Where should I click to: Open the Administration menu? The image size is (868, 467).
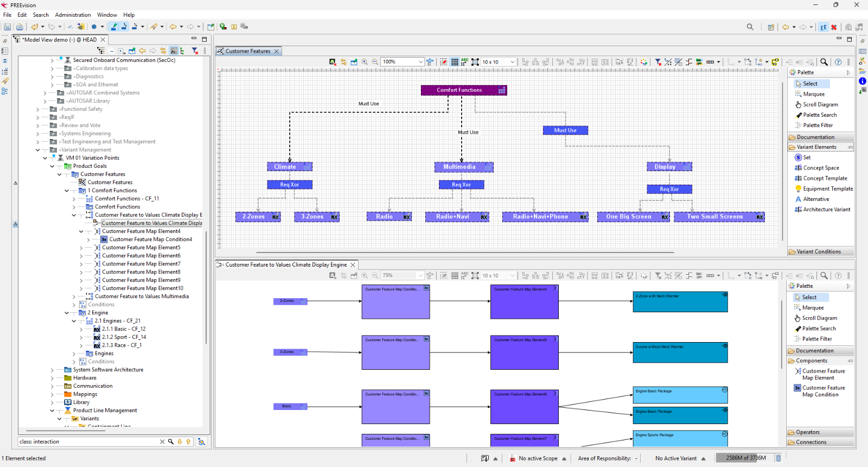click(73, 15)
